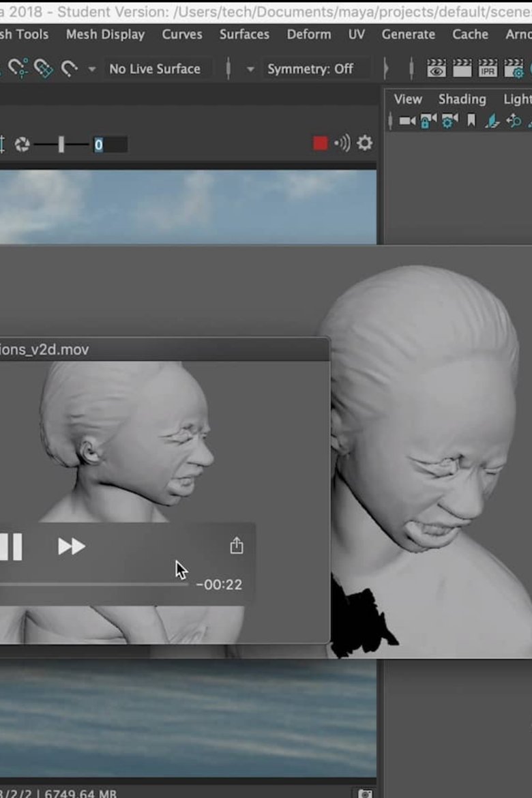Select camera icon in viewport panel toolbar
The image size is (532, 798).
click(407, 121)
